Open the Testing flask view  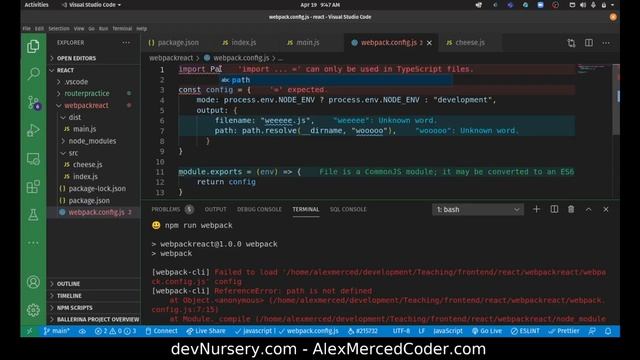point(33,215)
